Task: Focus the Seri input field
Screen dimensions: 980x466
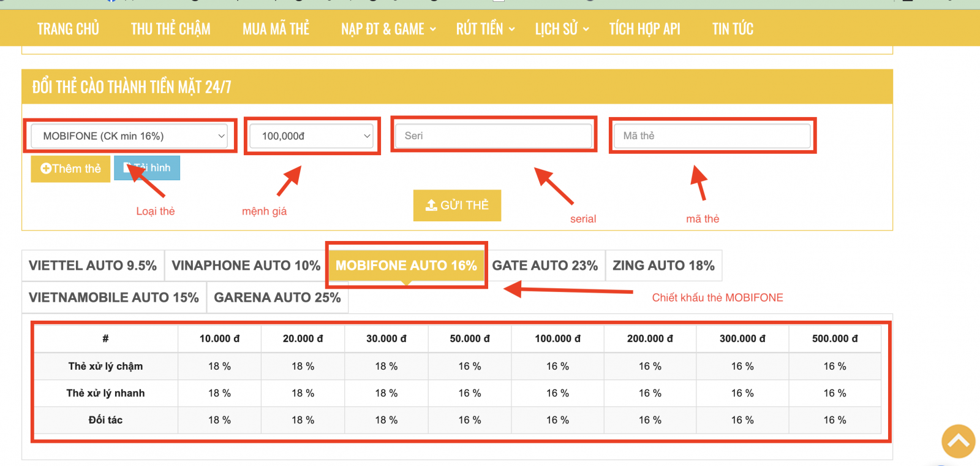Action: (x=494, y=136)
